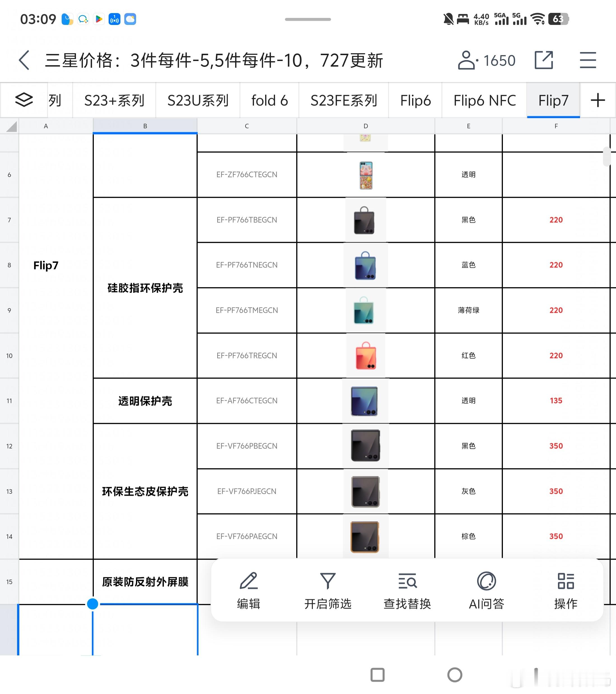Tap the Android recent apps square button
Image resolution: width=616 pixels, height=694 pixels.
point(377,675)
